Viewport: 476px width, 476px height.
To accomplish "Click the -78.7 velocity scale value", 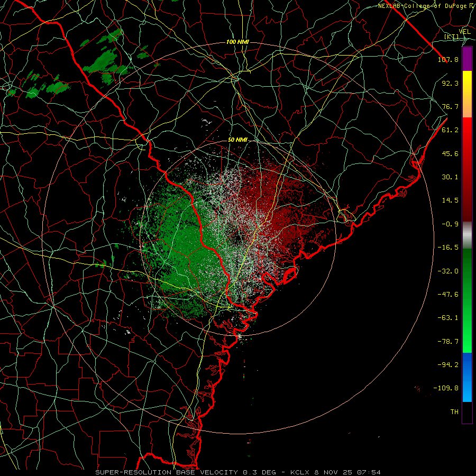I will coord(448,342).
